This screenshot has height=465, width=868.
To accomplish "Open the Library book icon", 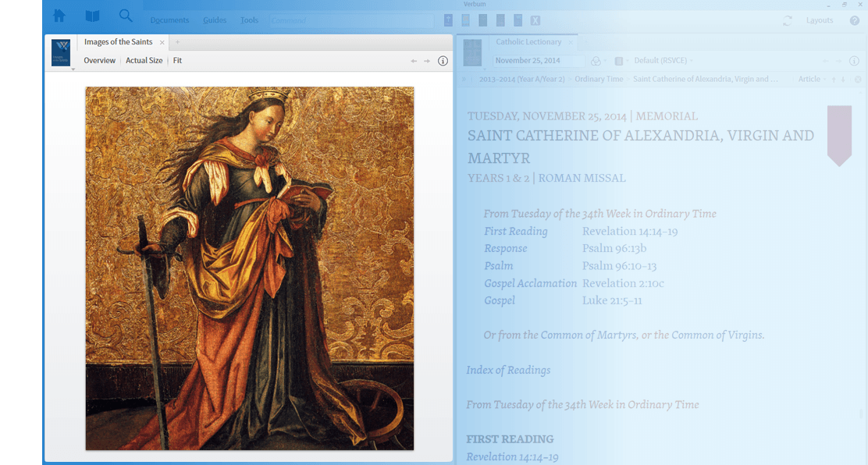I will point(92,16).
